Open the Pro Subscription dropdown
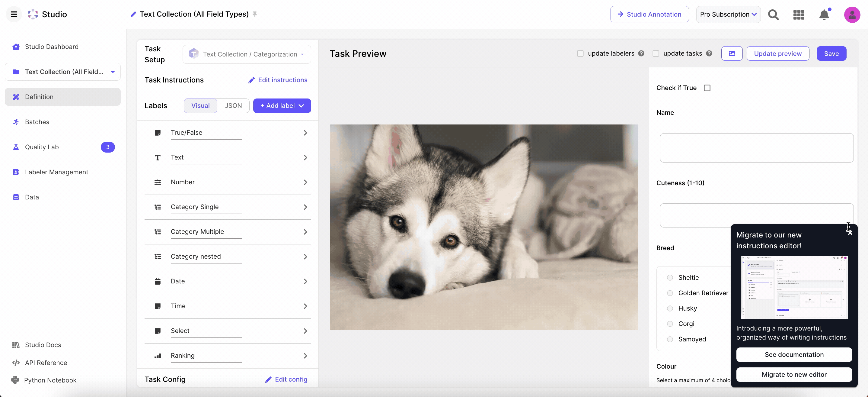The height and width of the screenshot is (397, 868). click(728, 15)
